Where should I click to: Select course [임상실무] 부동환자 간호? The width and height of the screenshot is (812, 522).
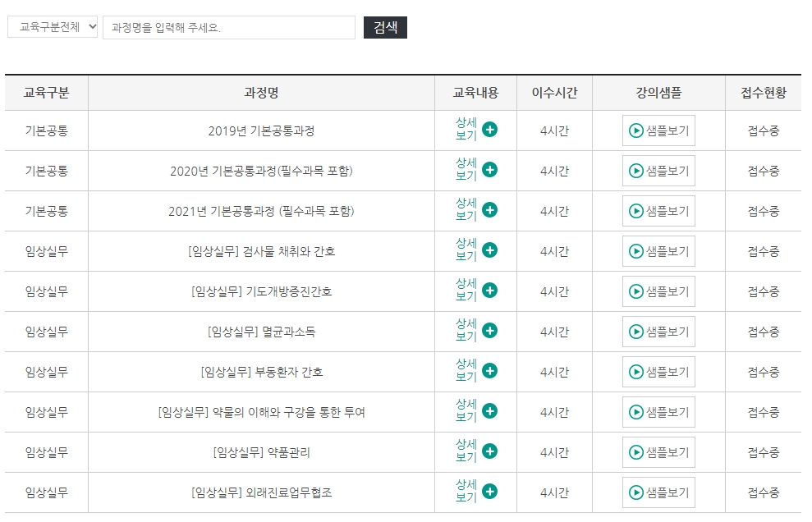(261, 373)
